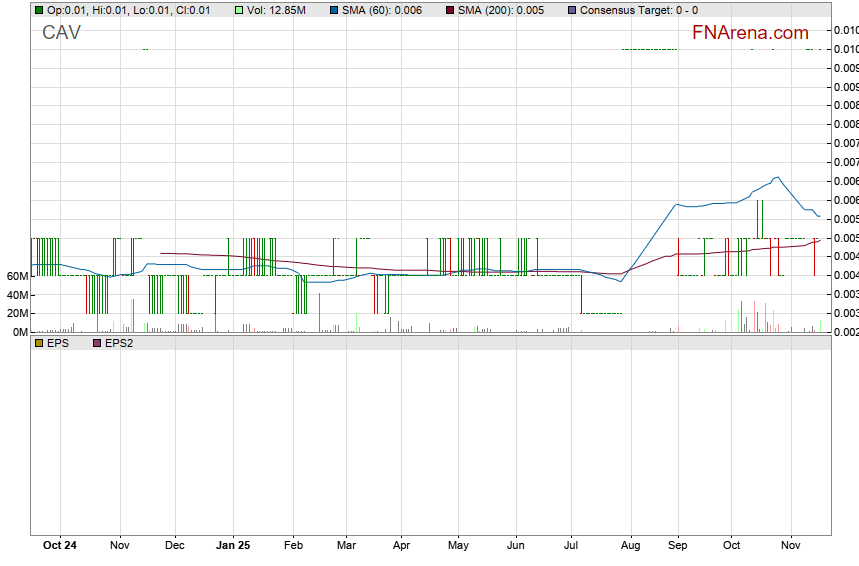Select the 'SMA (200): 0.005' legend text
The width and height of the screenshot is (859, 566).
pos(501,10)
